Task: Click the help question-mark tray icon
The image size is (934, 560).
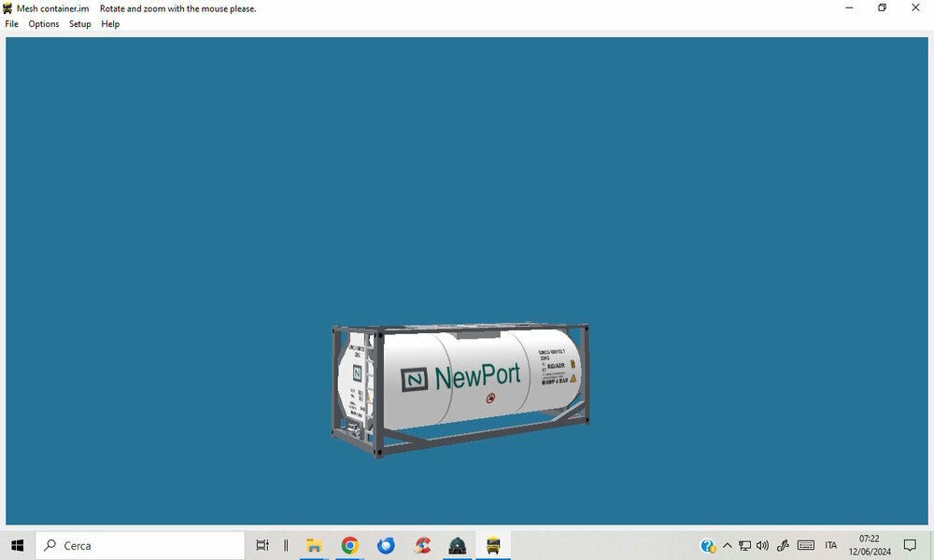Action: [708, 546]
